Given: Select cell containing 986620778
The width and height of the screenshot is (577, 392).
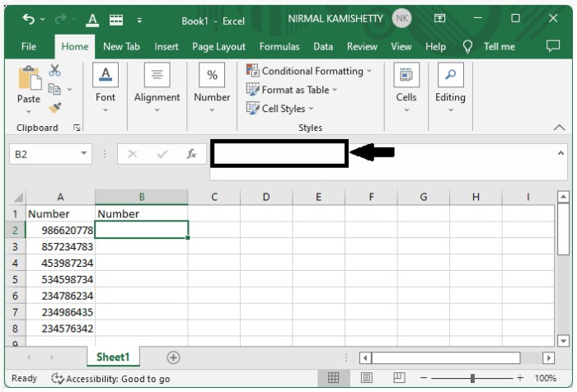Looking at the screenshot, I should pyautogui.click(x=60, y=231).
